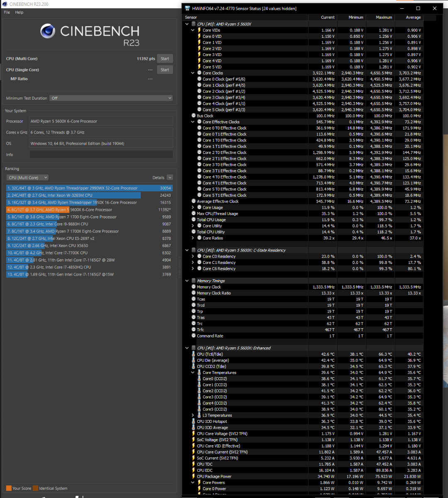
Task: Click the Bus Clock circle icon
Action: [x=193, y=116]
